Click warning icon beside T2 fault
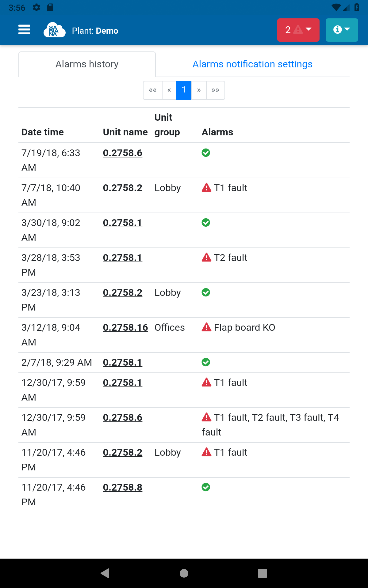Screen dimensions: 368x588 point(206,257)
